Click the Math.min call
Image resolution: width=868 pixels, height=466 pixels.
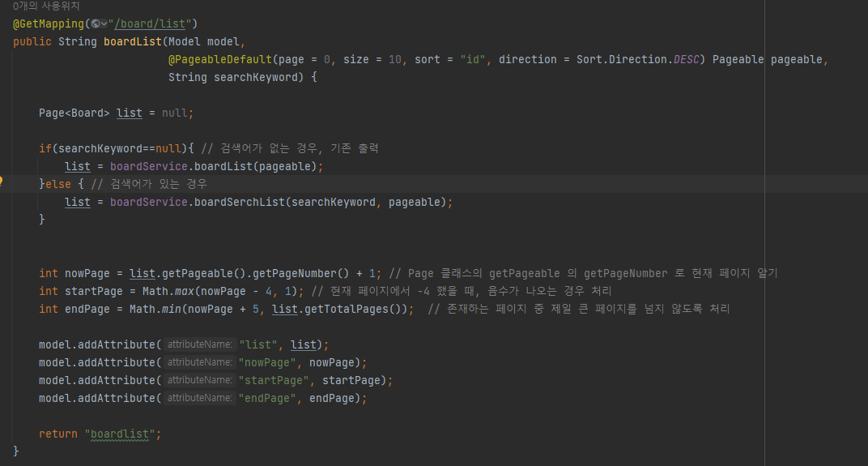tap(155, 309)
